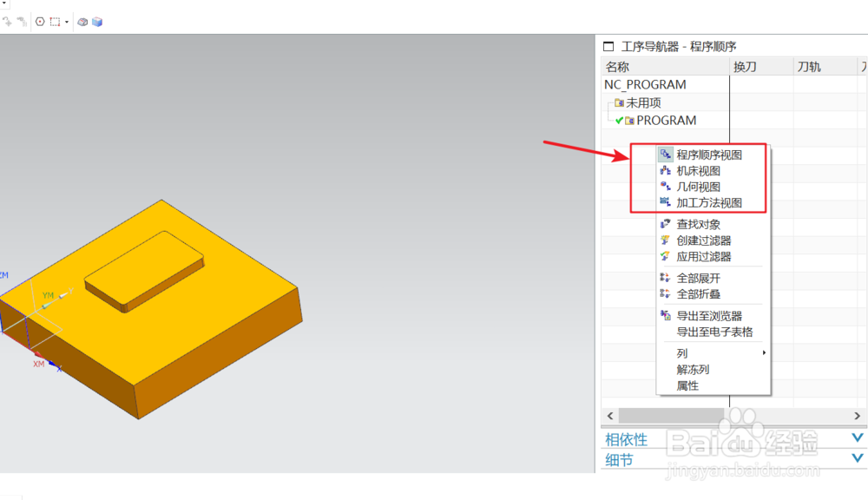Click the 创建过滤器 funnel icon
868x500 pixels.
coord(666,240)
